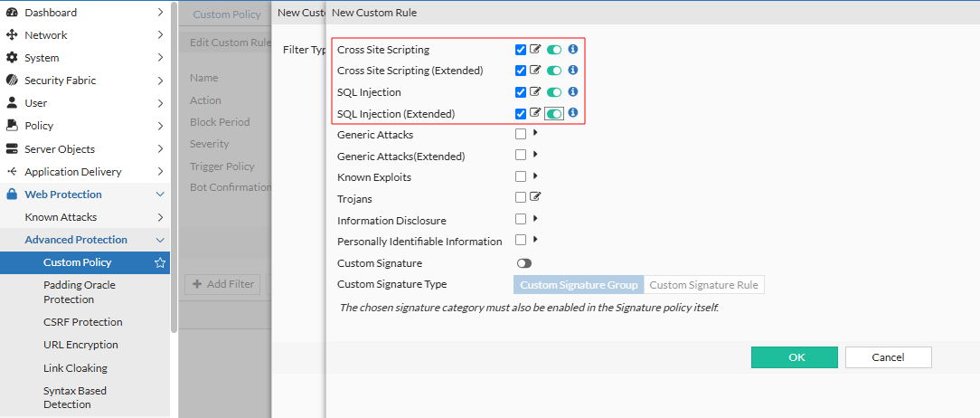Star the Custom Policy menu item

[x=160, y=262]
